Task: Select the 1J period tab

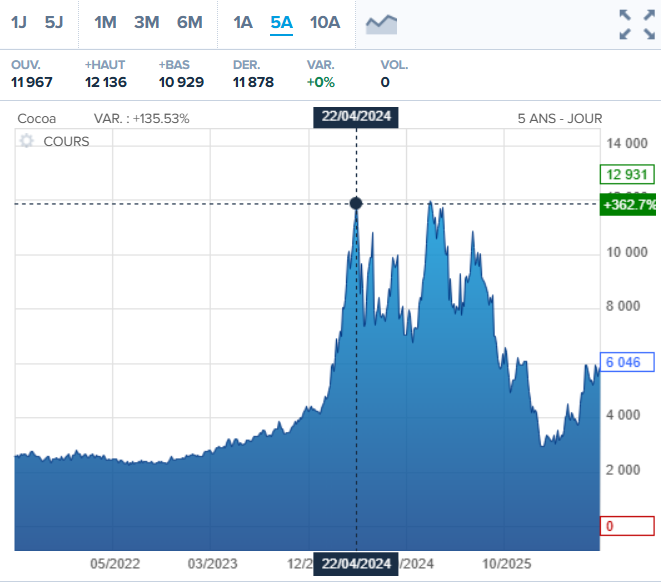Action: pos(19,22)
